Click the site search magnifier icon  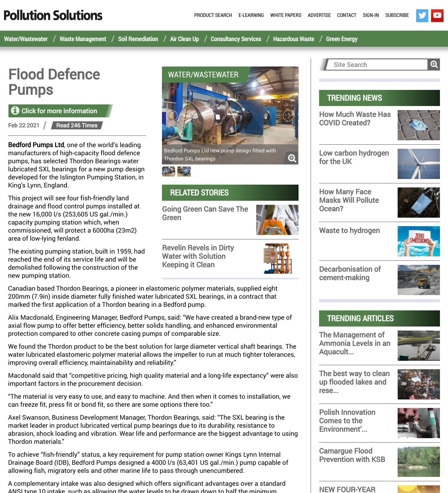[434, 64]
